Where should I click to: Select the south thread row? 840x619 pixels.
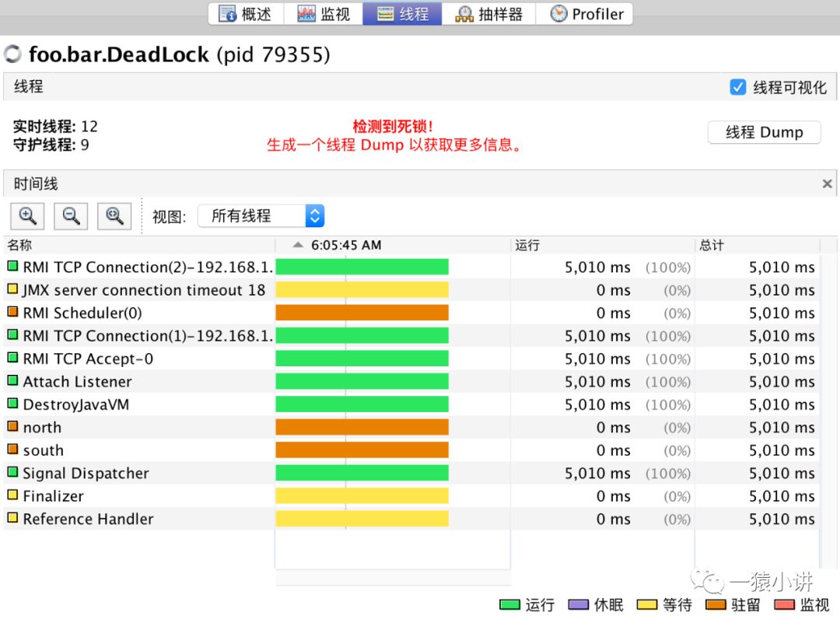[411, 449]
